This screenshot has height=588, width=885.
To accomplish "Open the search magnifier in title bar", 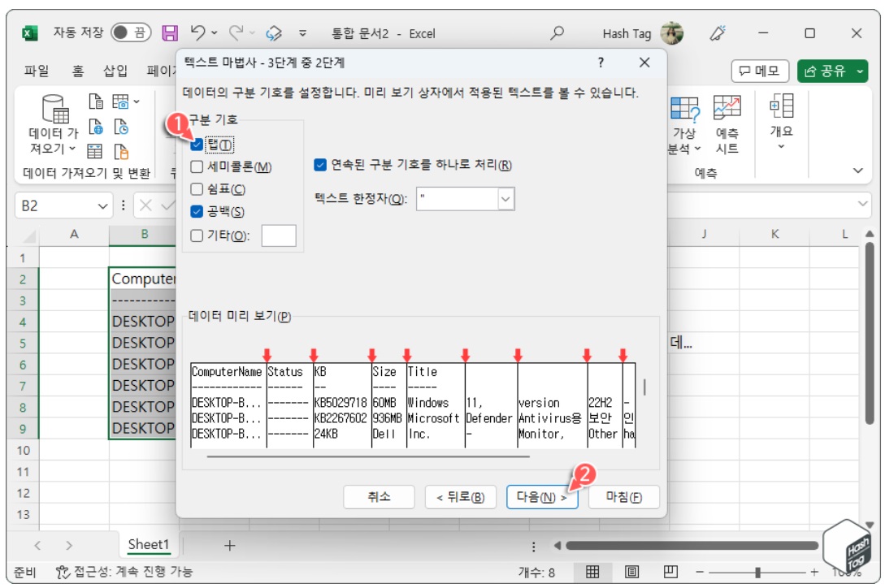I will tap(557, 32).
